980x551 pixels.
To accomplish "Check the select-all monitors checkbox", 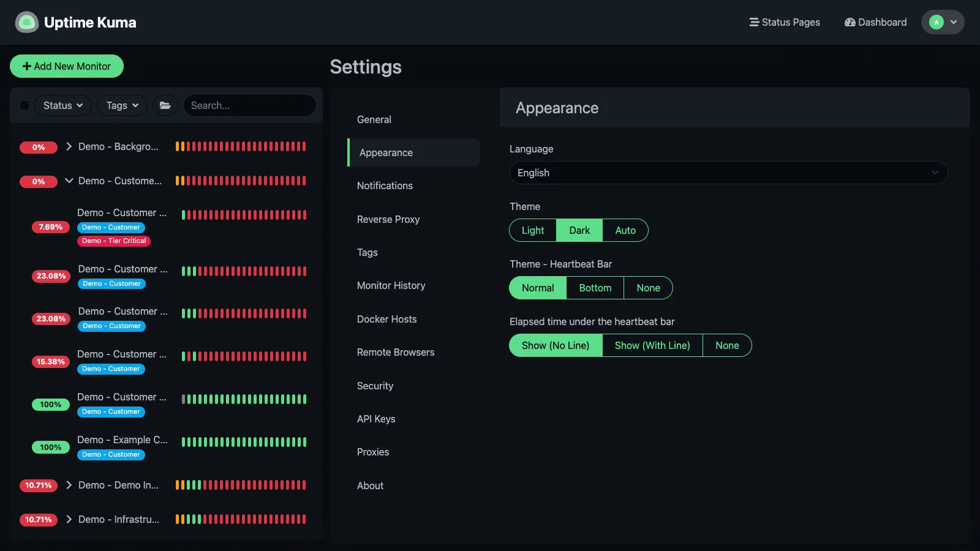I will [x=24, y=105].
